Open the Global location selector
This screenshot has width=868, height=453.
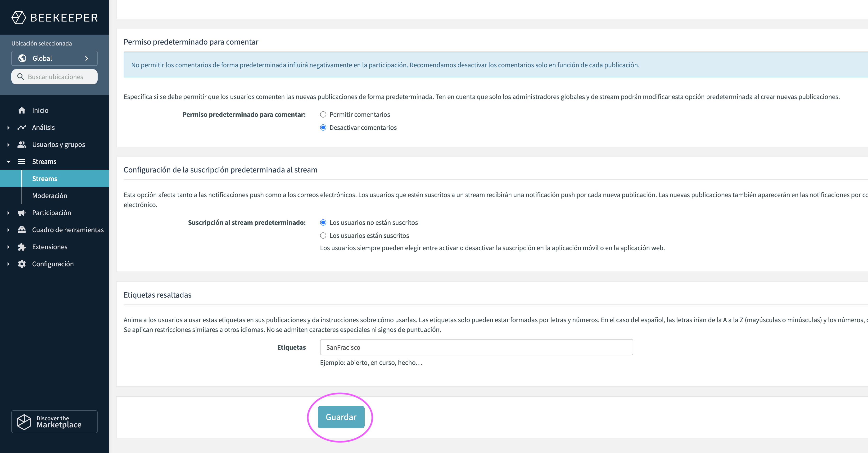pos(54,58)
